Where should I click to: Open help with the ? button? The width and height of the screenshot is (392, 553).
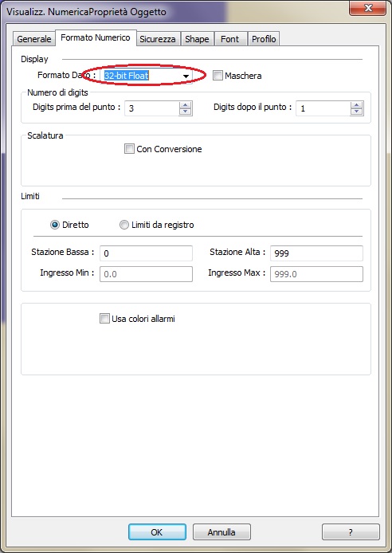[351, 531]
